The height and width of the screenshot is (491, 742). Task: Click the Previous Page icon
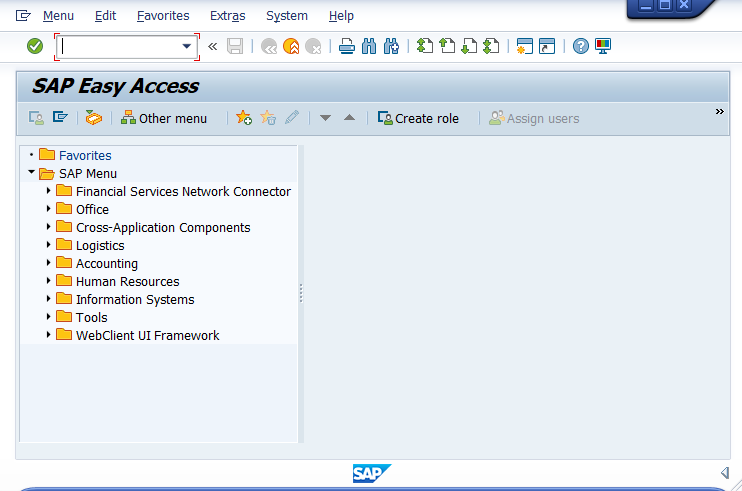click(447, 46)
